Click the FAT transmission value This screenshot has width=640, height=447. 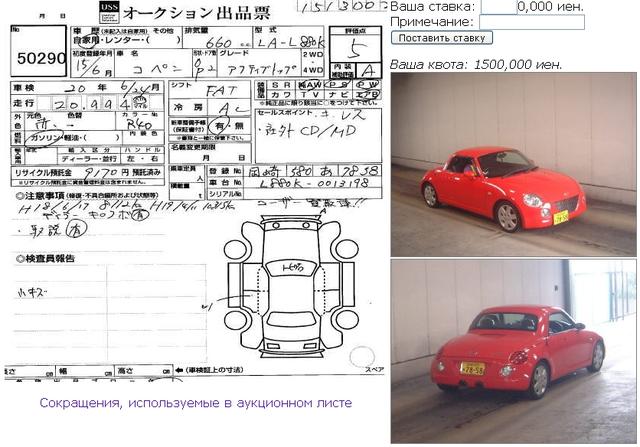pyautogui.click(x=221, y=91)
